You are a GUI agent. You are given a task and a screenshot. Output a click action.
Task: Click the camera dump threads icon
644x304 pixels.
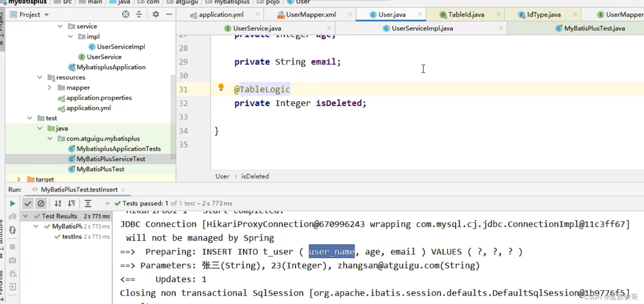click(x=13, y=260)
